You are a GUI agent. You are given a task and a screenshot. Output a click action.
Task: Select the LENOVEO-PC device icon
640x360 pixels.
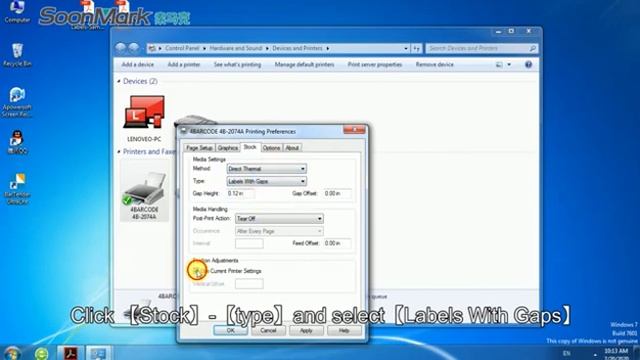[x=144, y=118]
